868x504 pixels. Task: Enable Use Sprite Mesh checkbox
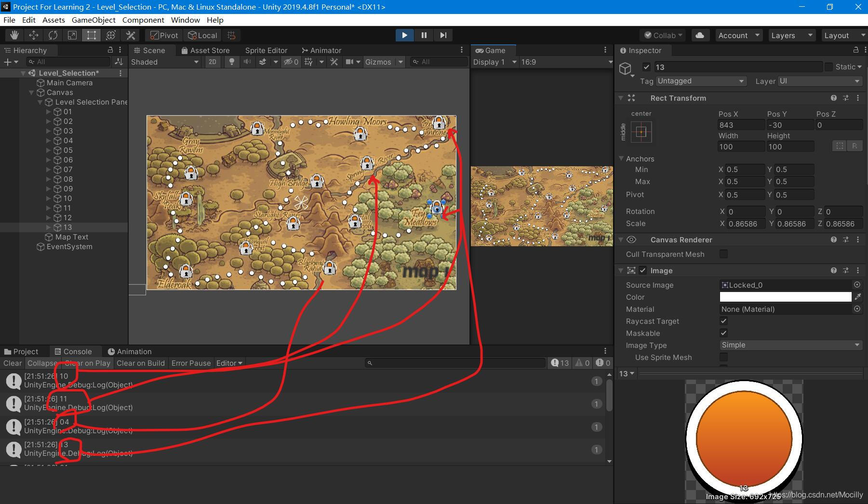coord(723,357)
